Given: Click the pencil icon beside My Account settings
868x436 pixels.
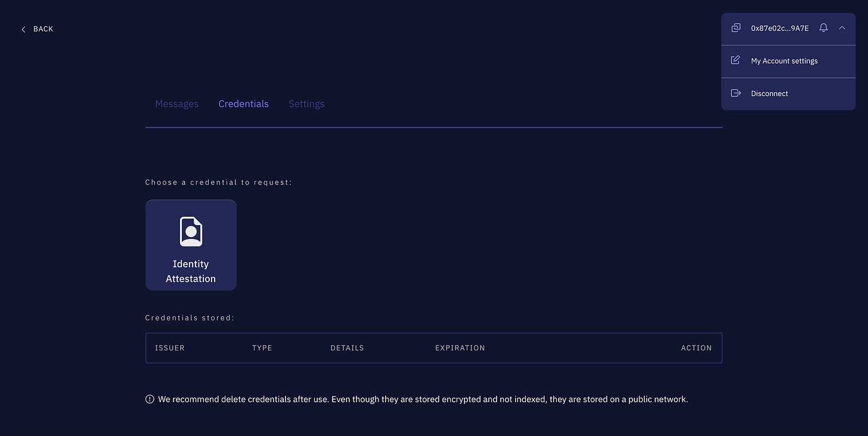Looking at the screenshot, I should click(736, 60).
